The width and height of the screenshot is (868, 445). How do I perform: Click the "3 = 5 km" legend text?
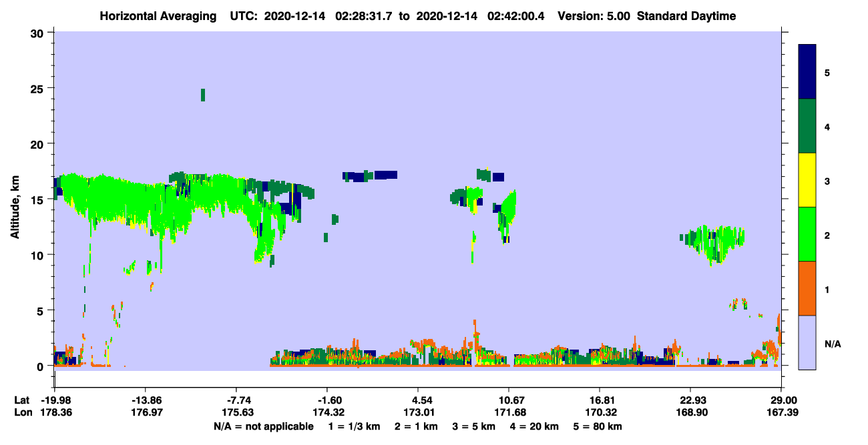(474, 426)
